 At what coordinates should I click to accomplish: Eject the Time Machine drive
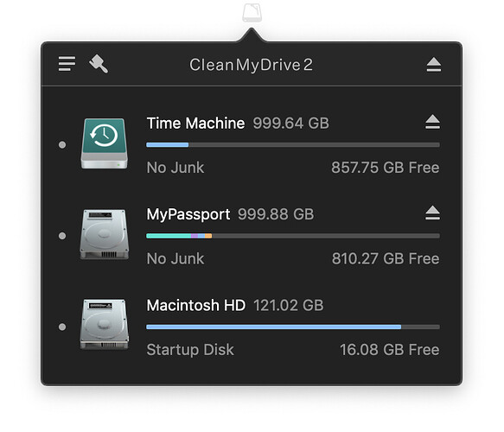(x=432, y=122)
